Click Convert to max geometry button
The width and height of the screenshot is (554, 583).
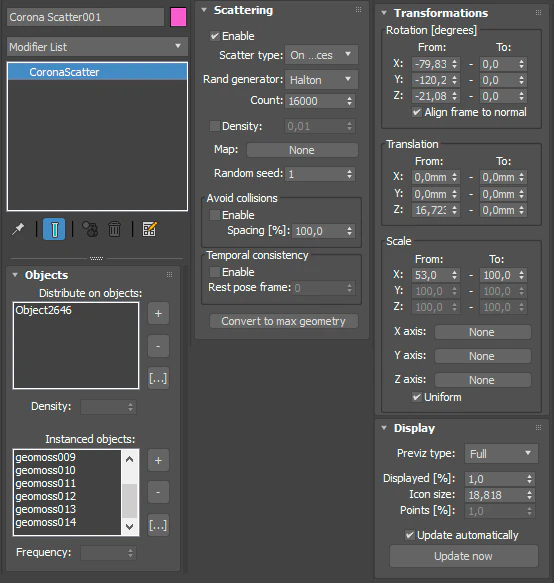284,321
